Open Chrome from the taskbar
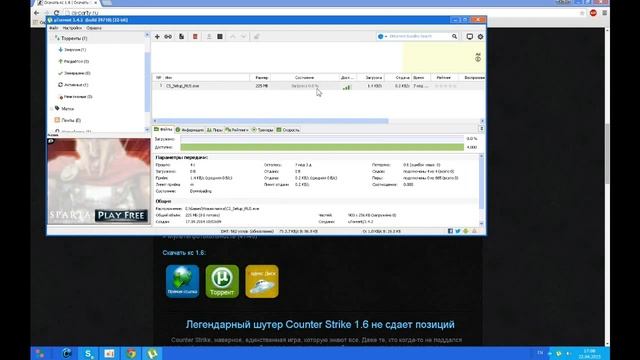The image size is (640, 360). pos(131,353)
